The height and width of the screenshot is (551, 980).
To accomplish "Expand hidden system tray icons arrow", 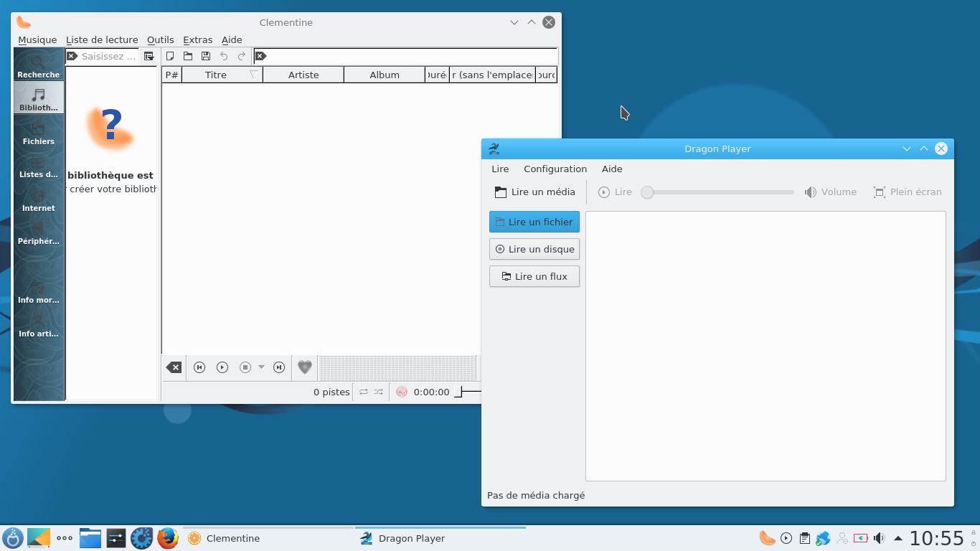I will (x=897, y=538).
